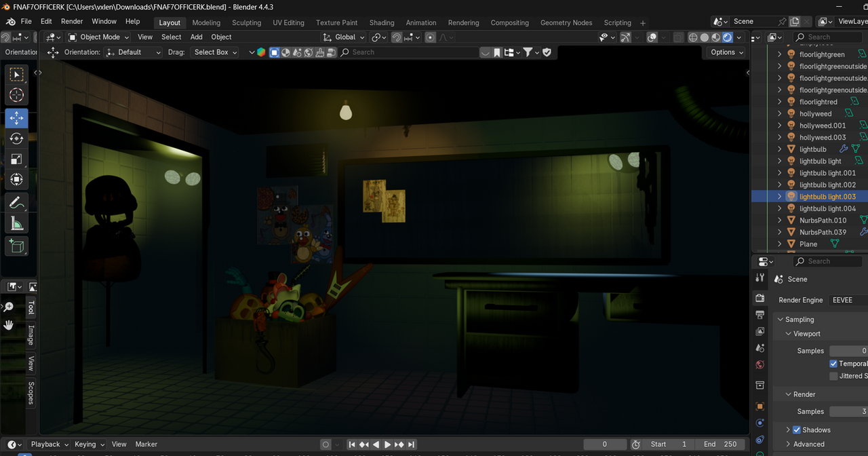Click the add workspace plus button
The image size is (868, 456).
click(643, 22)
